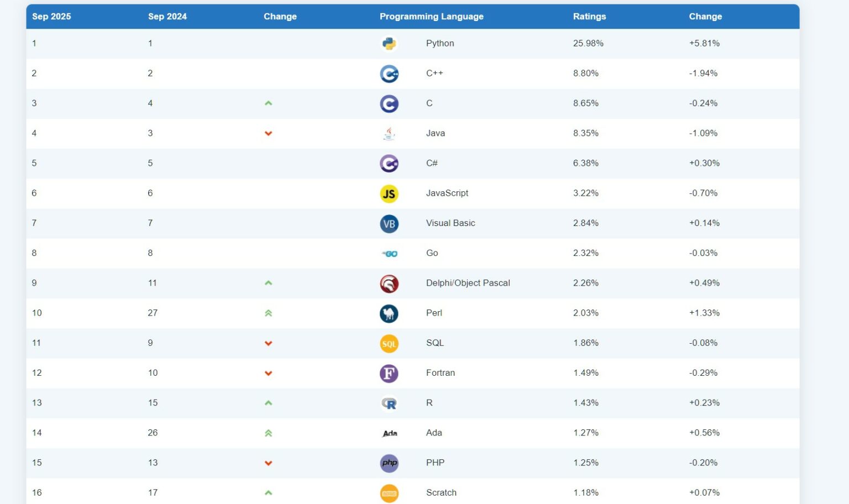
Task: Click the C++ logo icon
Action: click(389, 73)
